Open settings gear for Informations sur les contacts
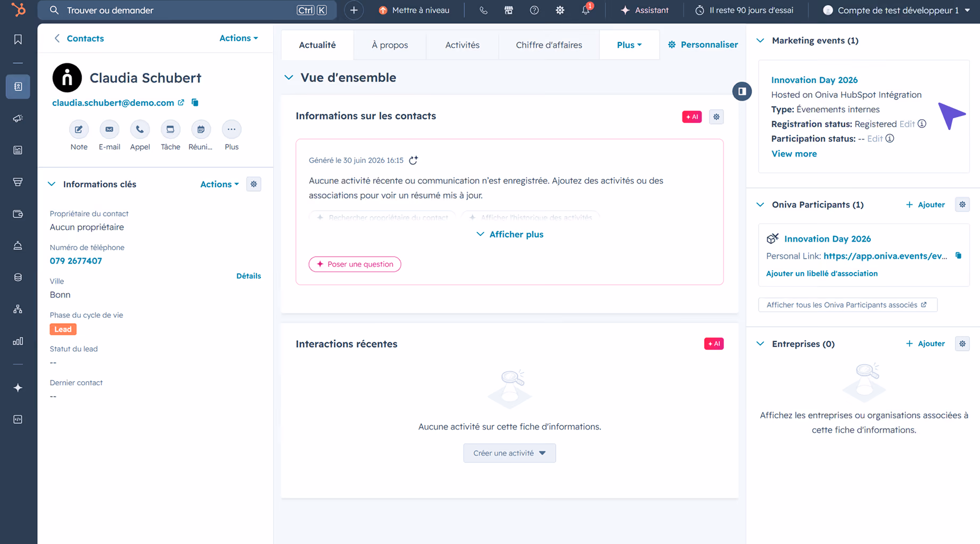Image resolution: width=980 pixels, height=544 pixels. pyautogui.click(x=717, y=117)
